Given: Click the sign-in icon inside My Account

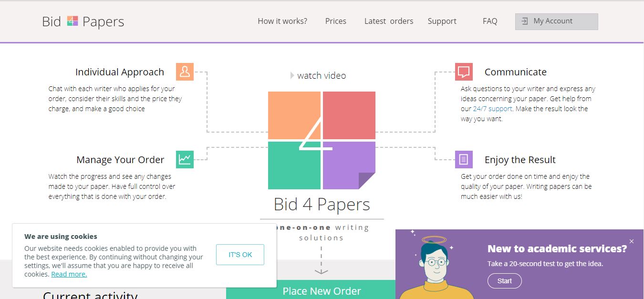Looking at the screenshot, I should tap(524, 21).
